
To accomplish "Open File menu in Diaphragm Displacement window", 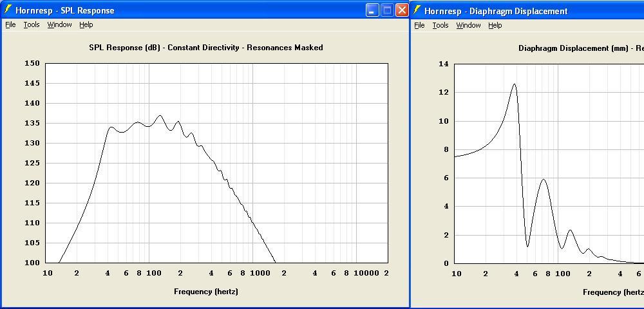I will click(419, 26).
